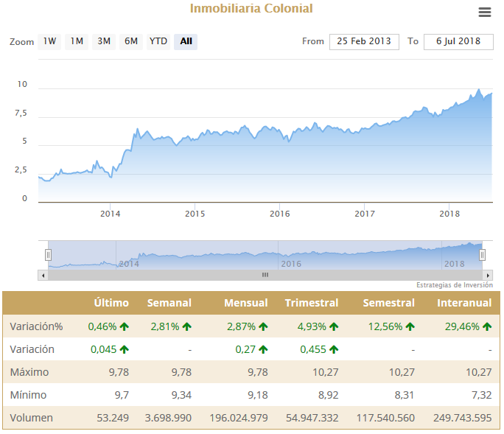Click the Último column header
Viewport: 504px width, 434px height.
pyautogui.click(x=111, y=303)
